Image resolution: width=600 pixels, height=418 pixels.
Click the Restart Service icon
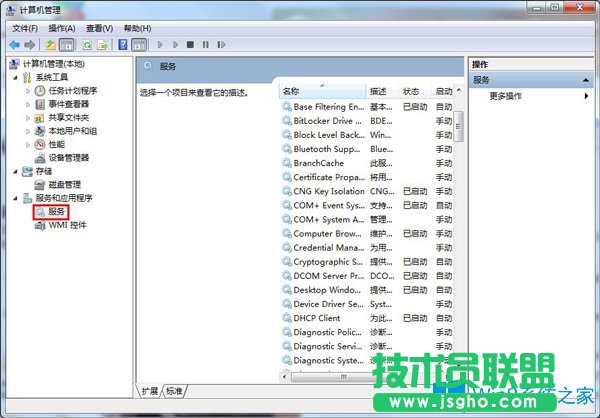pos(221,45)
